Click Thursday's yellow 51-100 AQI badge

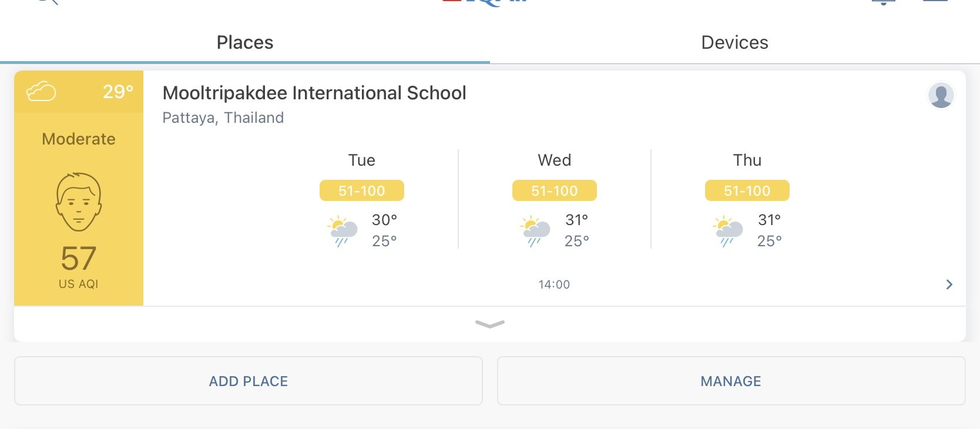pyautogui.click(x=747, y=190)
